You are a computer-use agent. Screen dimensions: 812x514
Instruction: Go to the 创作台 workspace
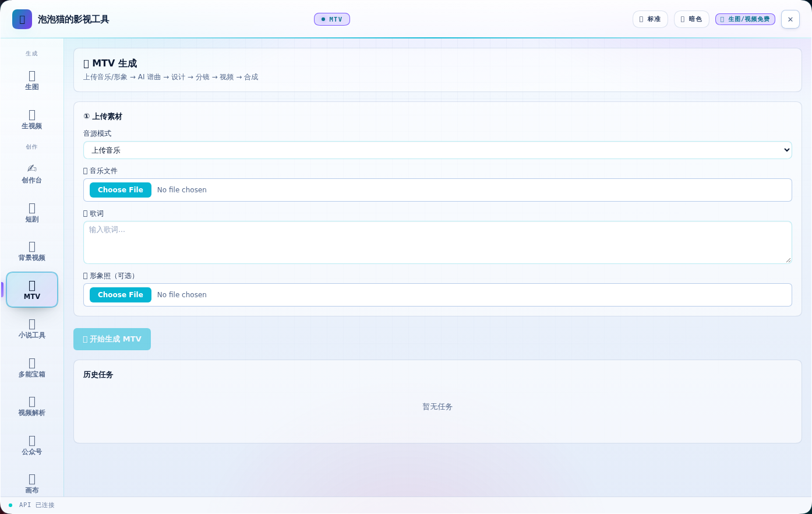pyautogui.click(x=32, y=174)
